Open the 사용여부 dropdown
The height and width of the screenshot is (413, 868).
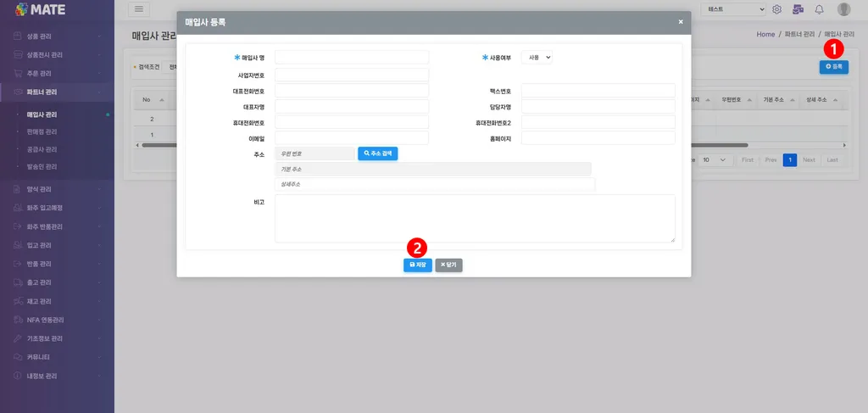point(537,57)
